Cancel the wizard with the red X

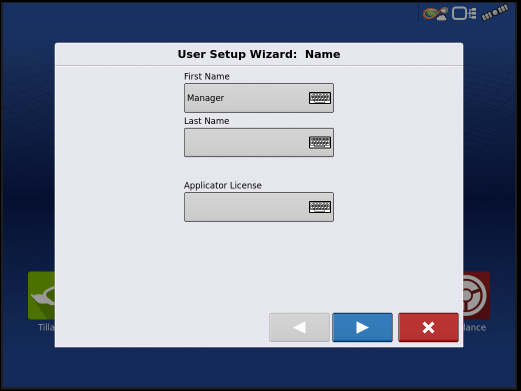tap(428, 327)
